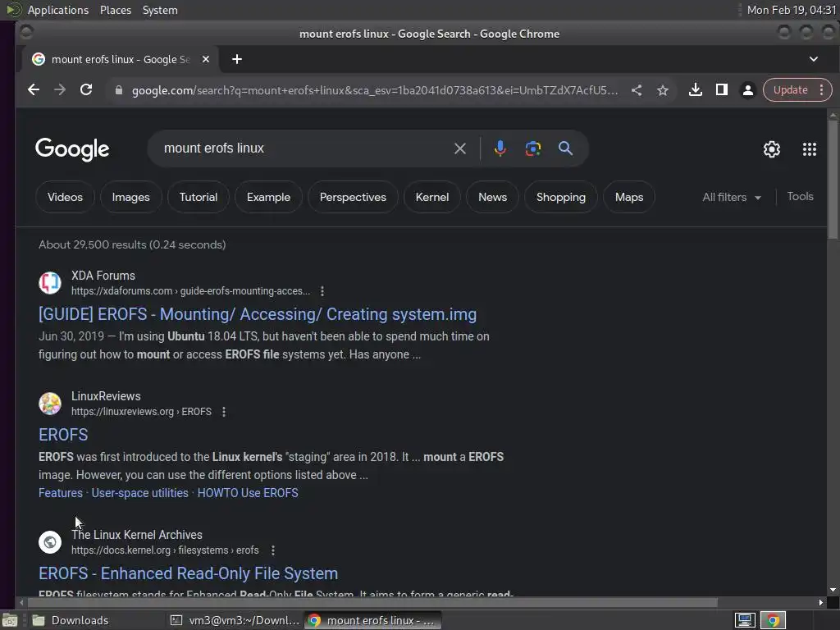Screen dimensions: 840x630
Task: Expand Chrome tab search dropdown
Action: point(813,59)
